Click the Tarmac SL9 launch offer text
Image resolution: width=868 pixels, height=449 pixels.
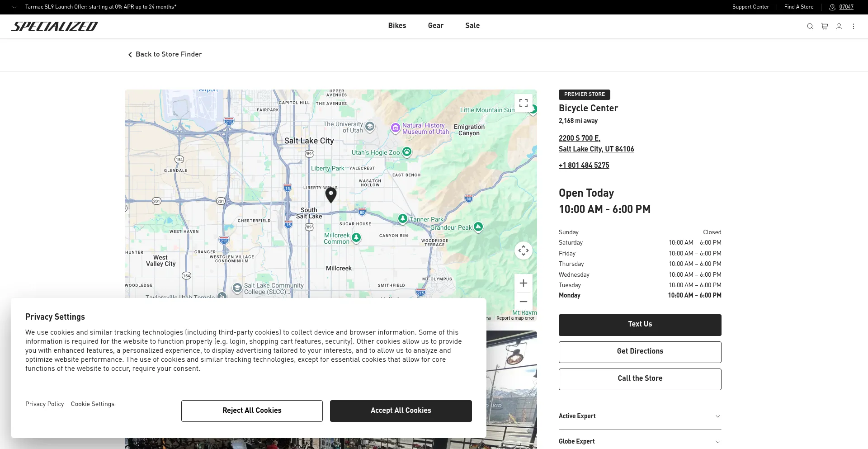point(101,7)
